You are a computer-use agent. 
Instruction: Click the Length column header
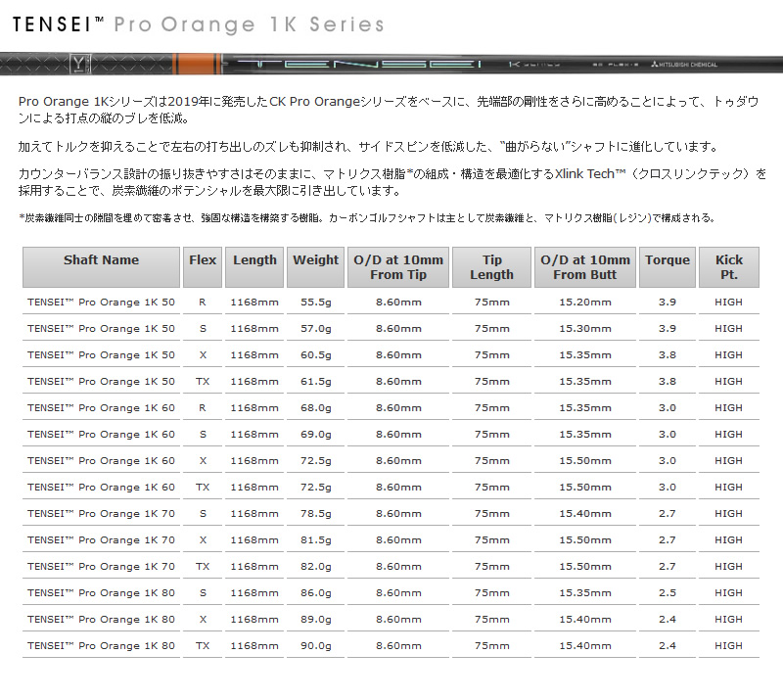pyautogui.click(x=254, y=267)
